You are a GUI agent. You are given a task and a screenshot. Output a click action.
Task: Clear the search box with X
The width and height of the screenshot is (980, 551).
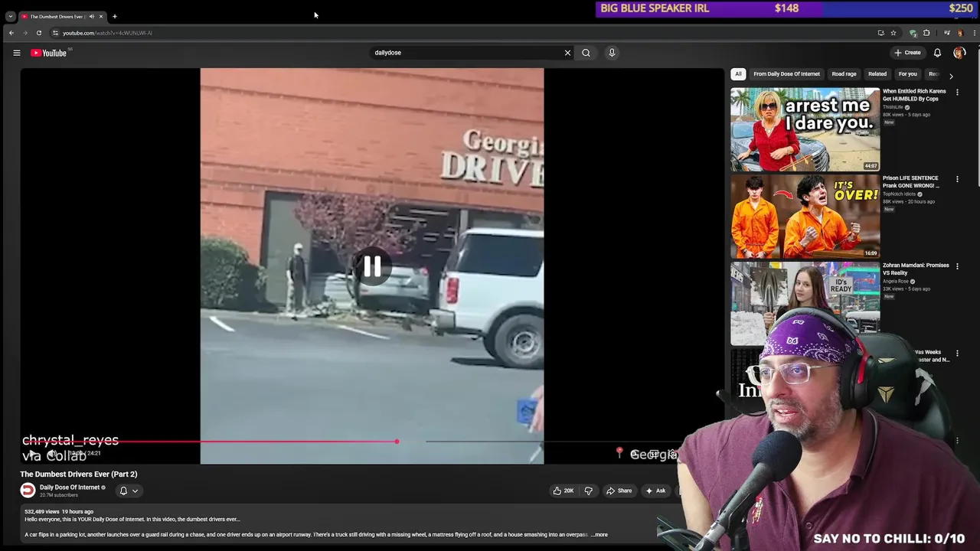(567, 53)
